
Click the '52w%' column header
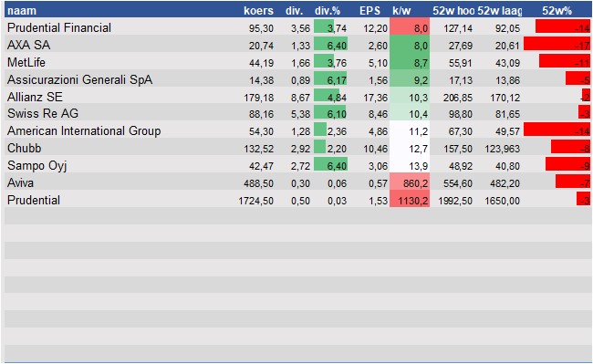click(557, 11)
